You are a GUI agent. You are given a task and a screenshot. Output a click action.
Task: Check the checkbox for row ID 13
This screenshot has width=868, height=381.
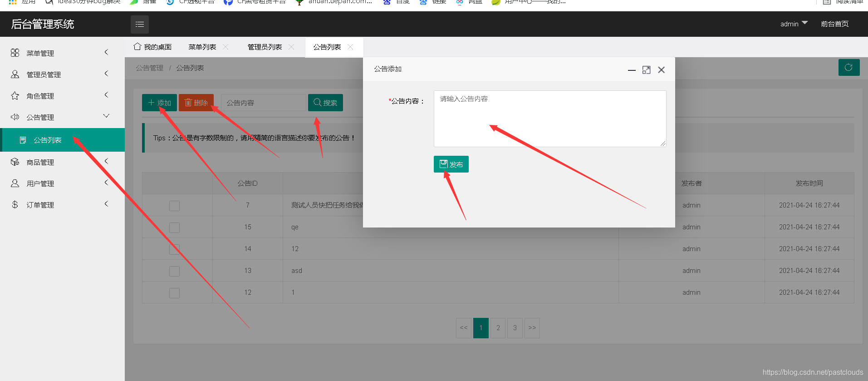click(x=174, y=271)
